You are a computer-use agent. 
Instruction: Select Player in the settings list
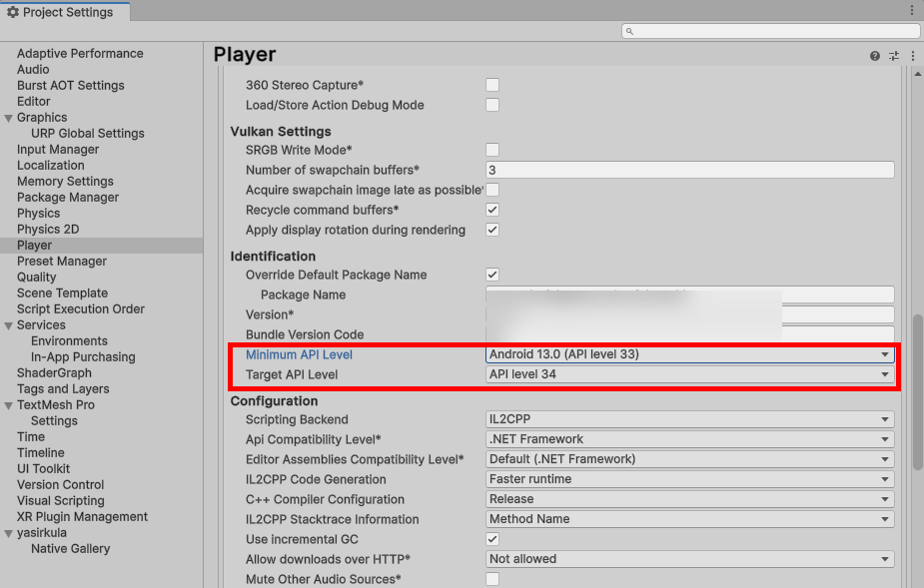(101, 246)
